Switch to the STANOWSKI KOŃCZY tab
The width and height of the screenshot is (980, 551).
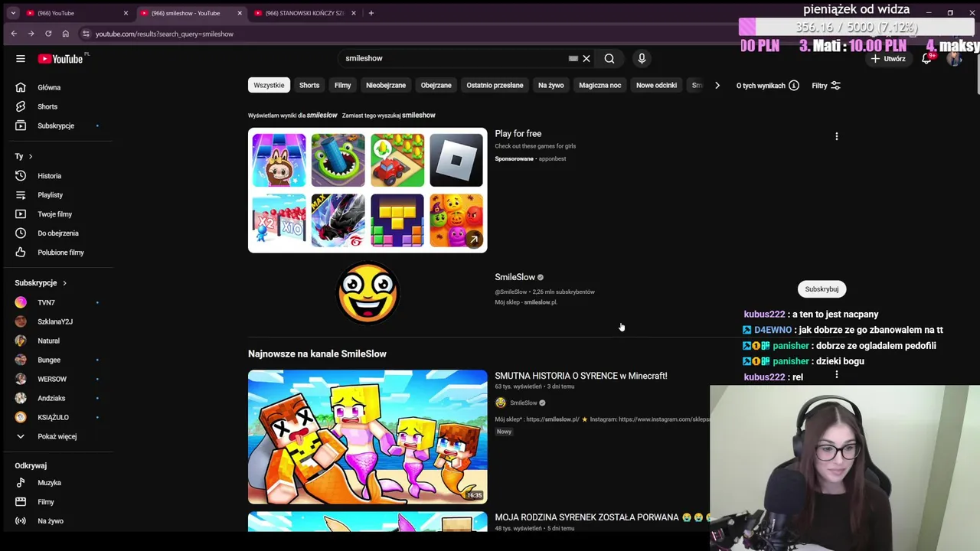pos(304,13)
